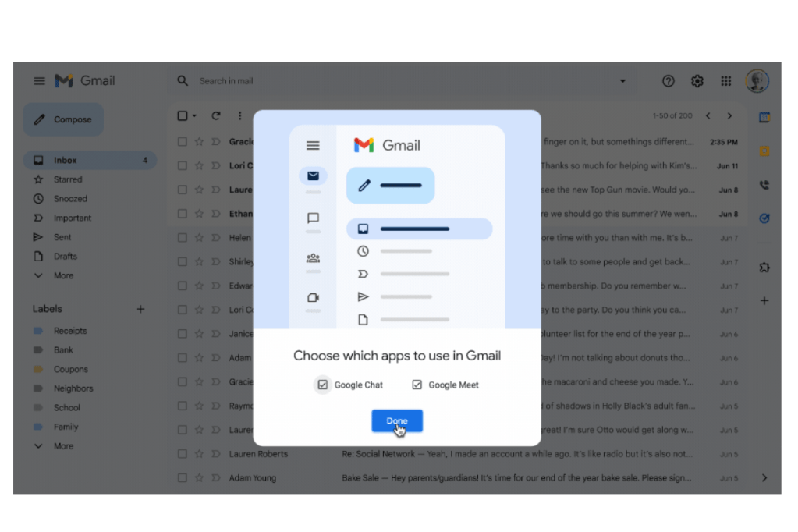Click the Done button in the dialog
Screen dimensions: 798x532
[x=396, y=420]
